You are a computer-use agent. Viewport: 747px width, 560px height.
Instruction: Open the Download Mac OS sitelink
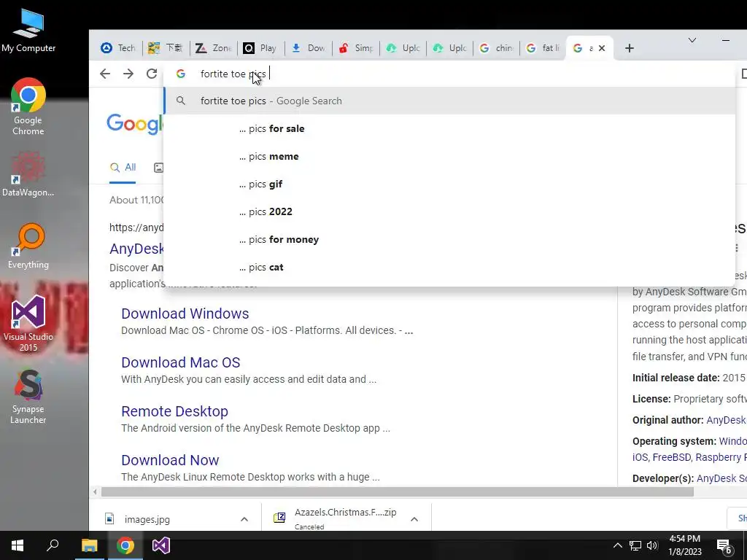[181, 362]
